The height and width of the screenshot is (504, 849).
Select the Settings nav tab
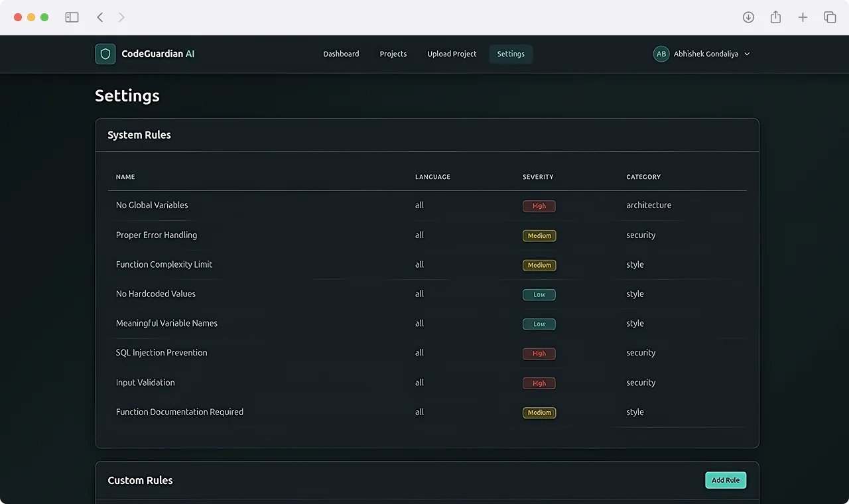click(511, 54)
